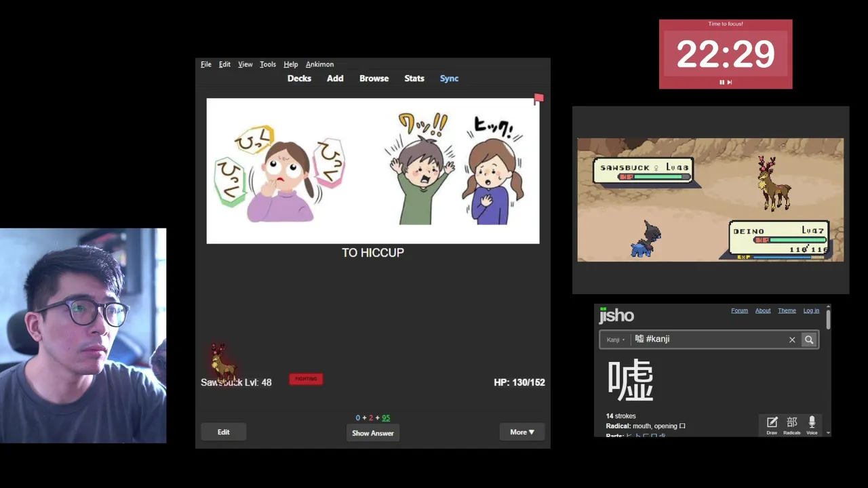This screenshot has height=488, width=868.
Task: Click the Jisho scrollbar down arrow
Action: pyautogui.click(x=828, y=432)
